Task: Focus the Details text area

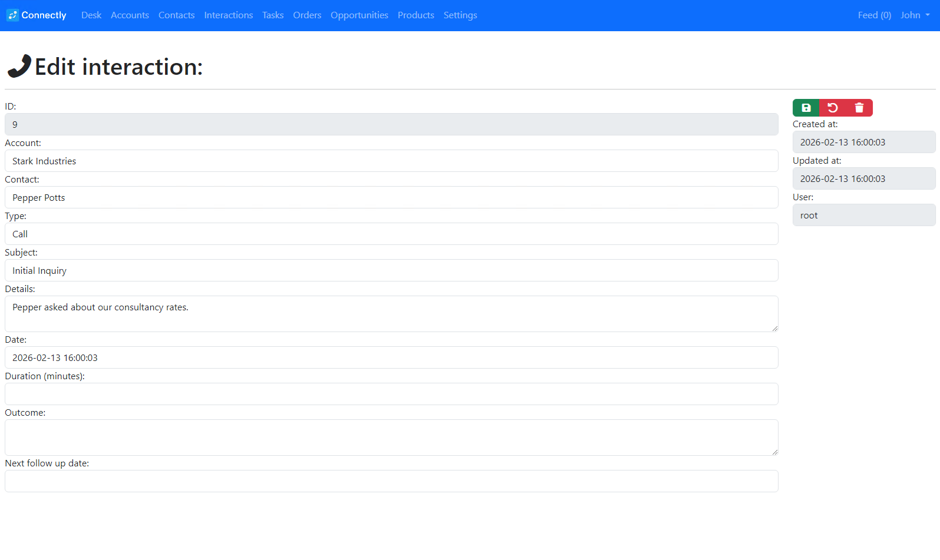Action: coord(391,313)
